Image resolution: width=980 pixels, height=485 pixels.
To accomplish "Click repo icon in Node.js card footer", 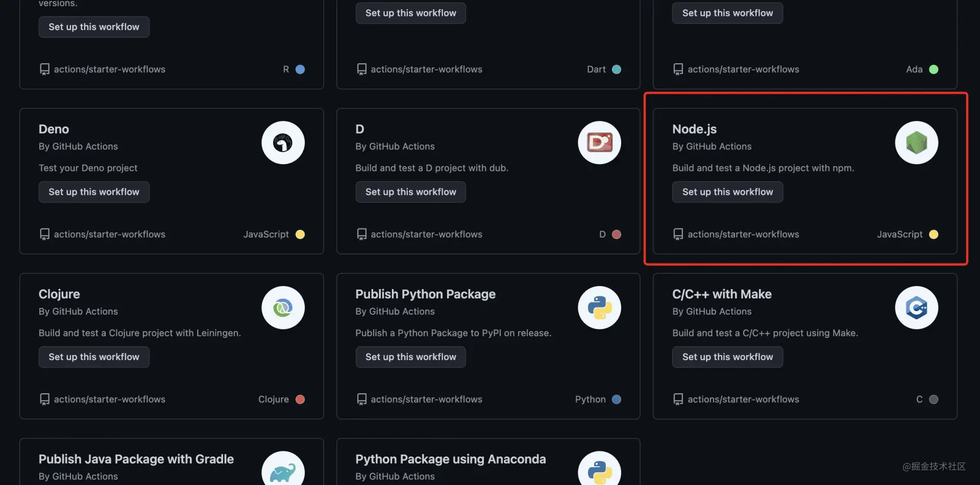I will (678, 234).
